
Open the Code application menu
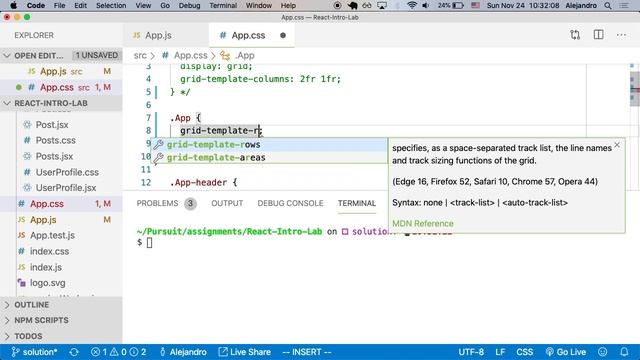36,6
